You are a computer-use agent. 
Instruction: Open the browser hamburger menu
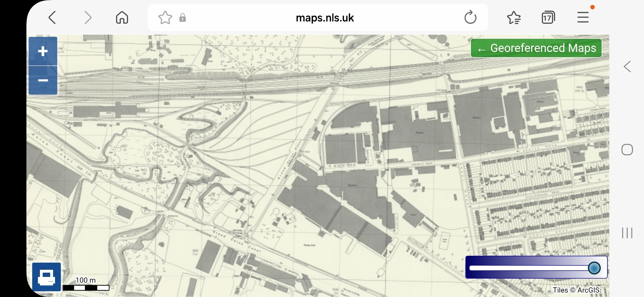pos(583,17)
